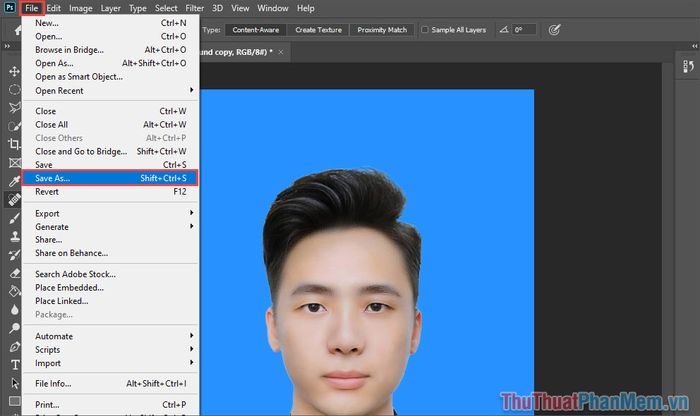Choose Share on Behance menu item
The width and height of the screenshot is (700, 416).
(x=111, y=253)
